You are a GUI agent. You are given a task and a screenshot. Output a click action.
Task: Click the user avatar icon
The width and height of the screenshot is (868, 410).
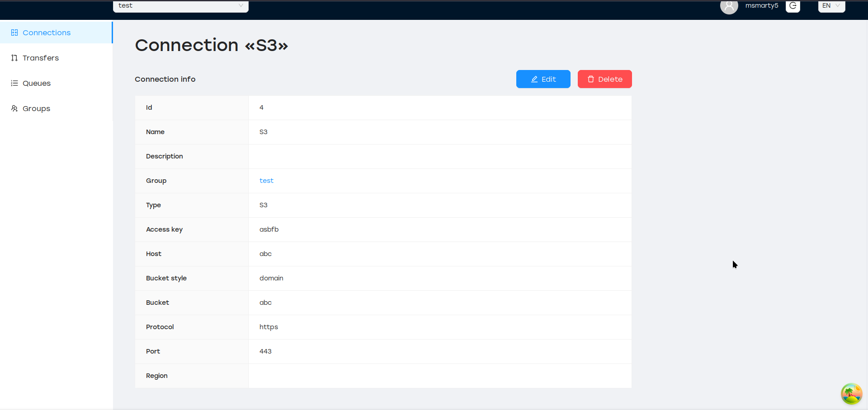coord(729,6)
